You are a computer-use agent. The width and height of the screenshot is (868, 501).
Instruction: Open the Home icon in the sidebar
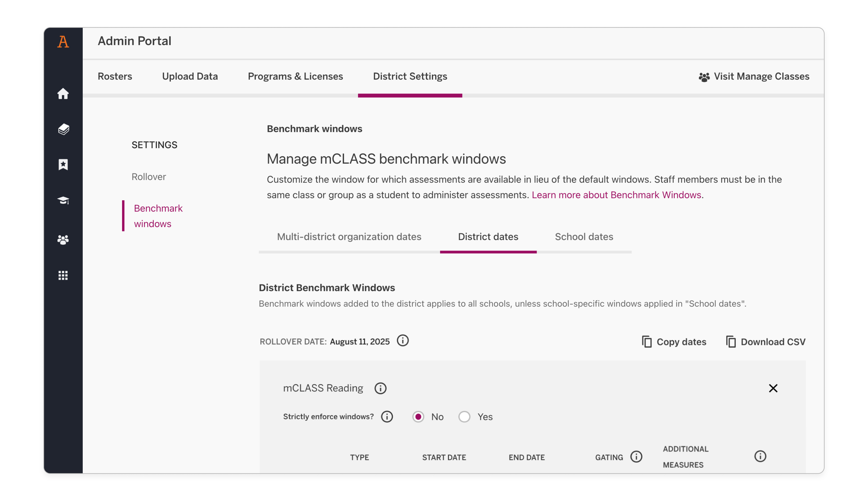click(x=63, y=94)
